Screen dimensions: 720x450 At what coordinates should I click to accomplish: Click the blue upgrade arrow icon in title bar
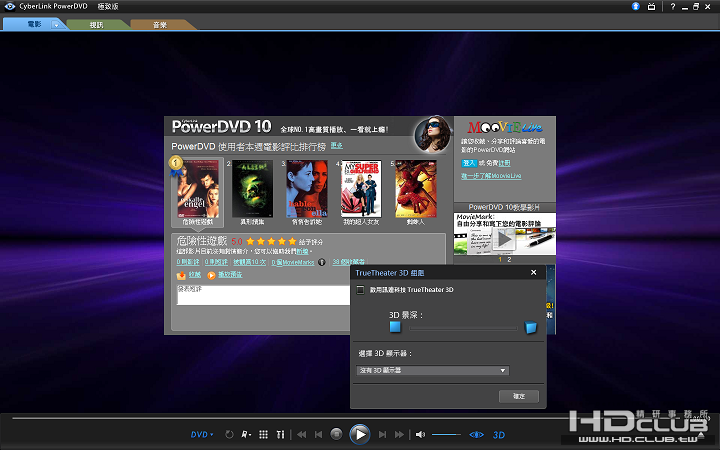point(636,6)
